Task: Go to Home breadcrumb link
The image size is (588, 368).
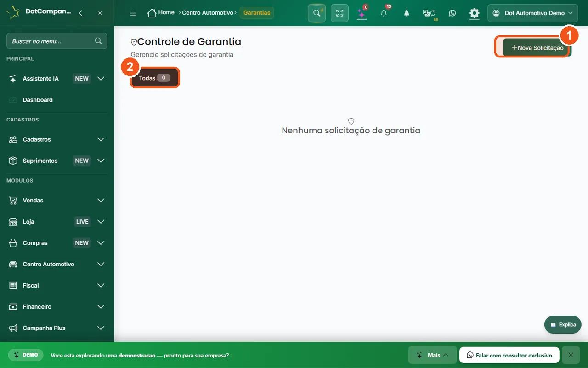Action: tap(166, 12)
